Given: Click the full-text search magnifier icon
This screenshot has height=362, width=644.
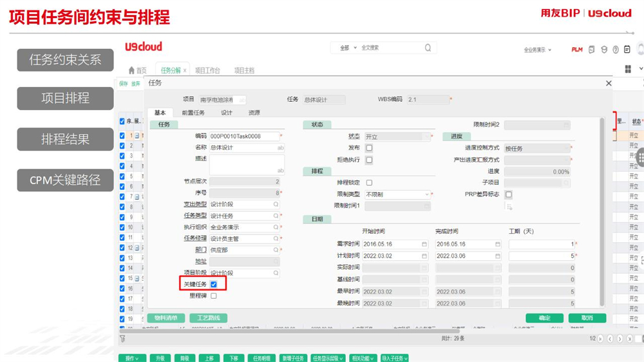Looking at the screenshot, I should pyautogui.click(x=428, y=48).
